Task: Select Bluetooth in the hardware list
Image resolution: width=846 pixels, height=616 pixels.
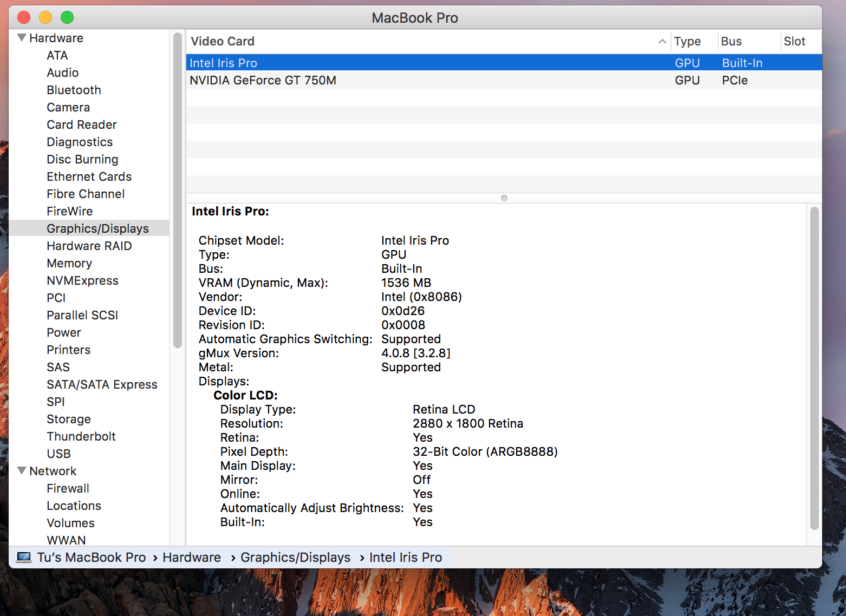Action: pos(74,90)
